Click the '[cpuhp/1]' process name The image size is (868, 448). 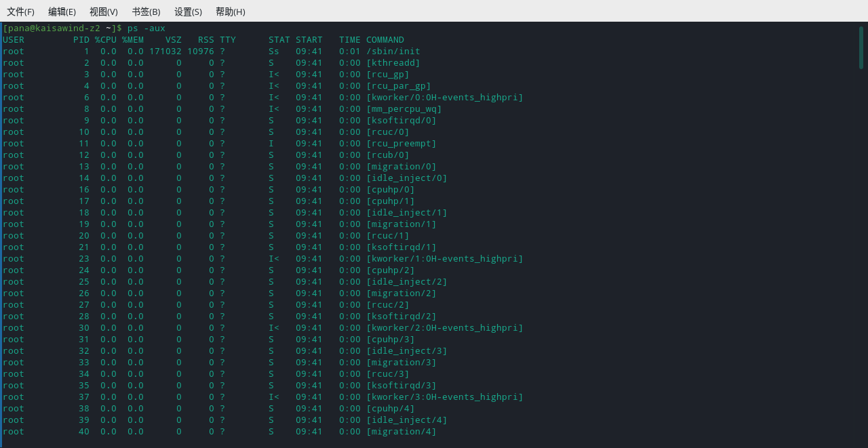[391, 201]
